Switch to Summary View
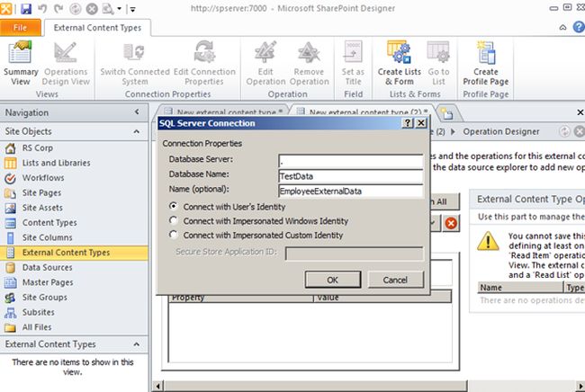The width and height of the screenshot is (585, 392). 21,63
